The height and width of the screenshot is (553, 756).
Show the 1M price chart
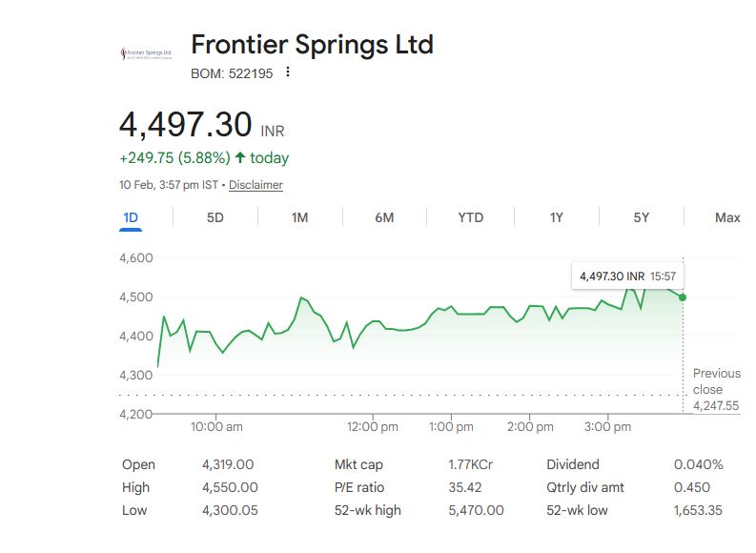(x=299, y=217)
